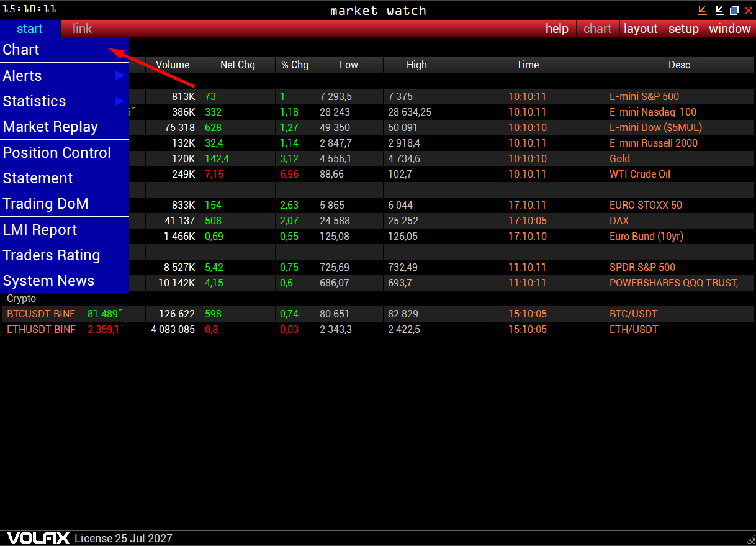Click the window resize grip icon
Viewport: 756px width, 546px height.
[750, 539]
